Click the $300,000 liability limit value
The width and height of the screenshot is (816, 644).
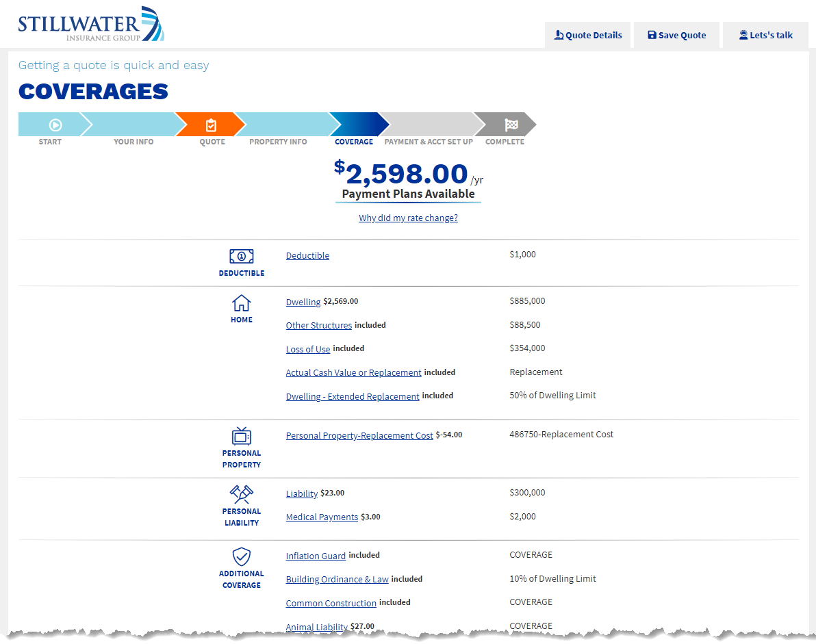tap(527, 493)
